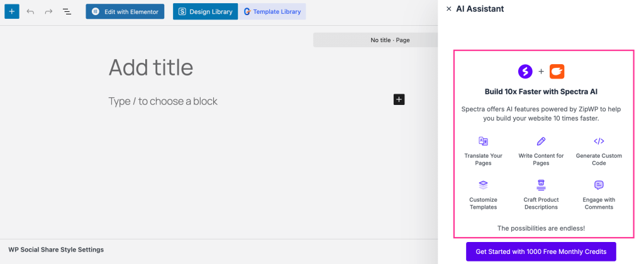Click The possibilities are endless! text
The height and width of the screenshot is (264, 644).
coord(541,228)
